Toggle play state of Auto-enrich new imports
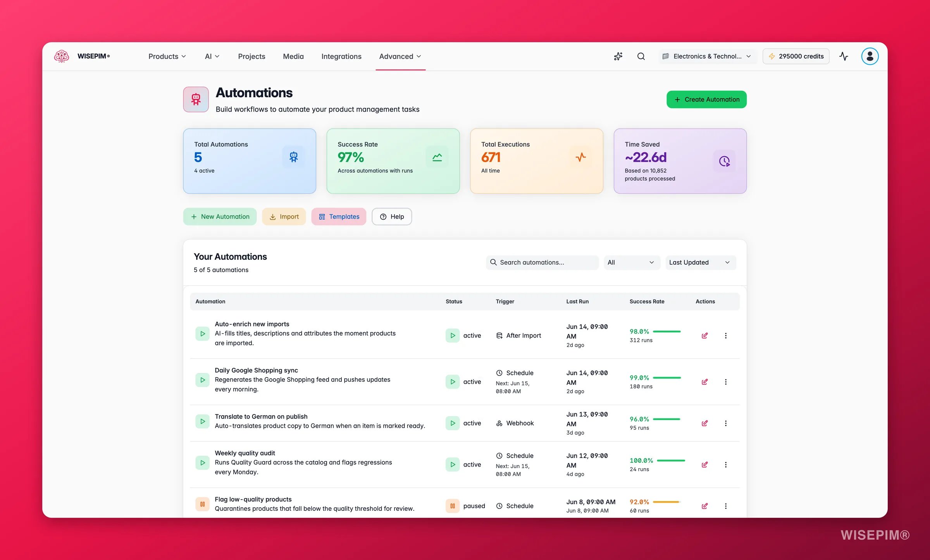 [202, 334]
